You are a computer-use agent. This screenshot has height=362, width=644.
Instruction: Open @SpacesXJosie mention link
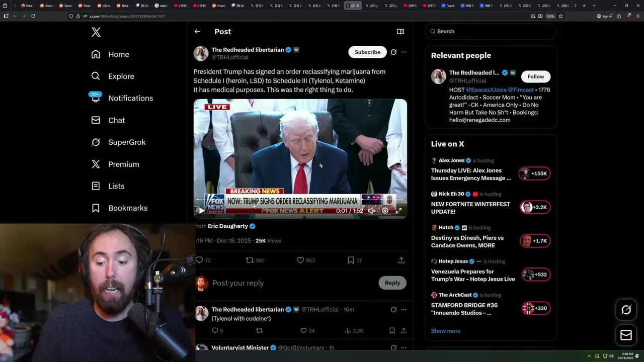pyautogui.click(x=486, y=90)
